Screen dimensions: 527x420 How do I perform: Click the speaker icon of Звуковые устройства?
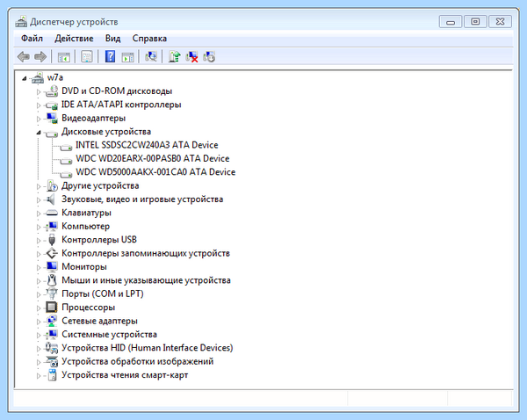[x=51, y=199]
